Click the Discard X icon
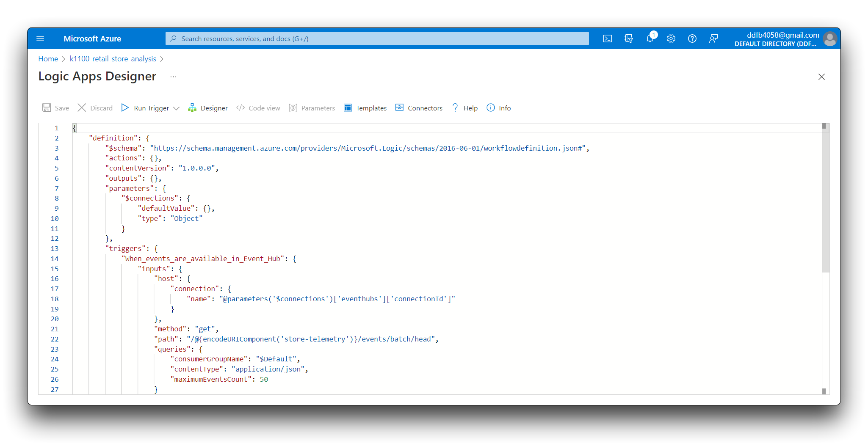The width and height of the screenshot is (868, 446). click(x=82, y=107)
